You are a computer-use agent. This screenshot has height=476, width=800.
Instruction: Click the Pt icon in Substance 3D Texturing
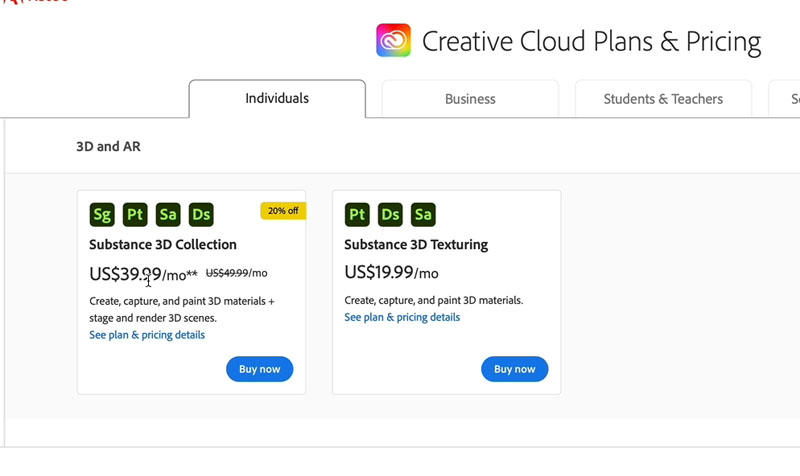tap(357, 215)
